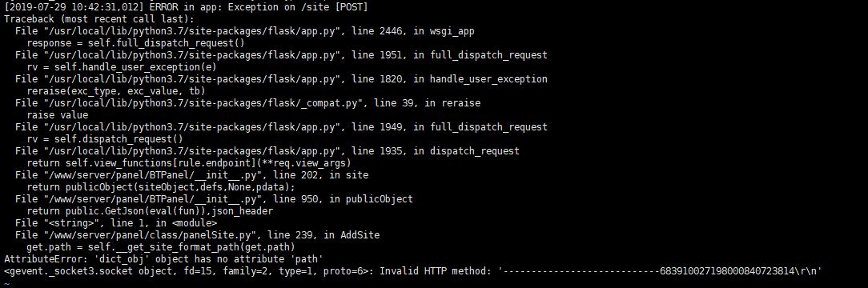This screenshot has height=288, width=868.
Task: Click the 'raise value' statement
Action: [x=57, y=115]
